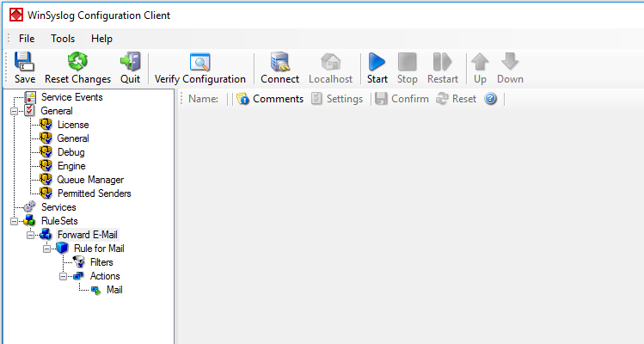Click the Stop square icon
The height and width of the screenshot is (344, 644).
point(407,62)
